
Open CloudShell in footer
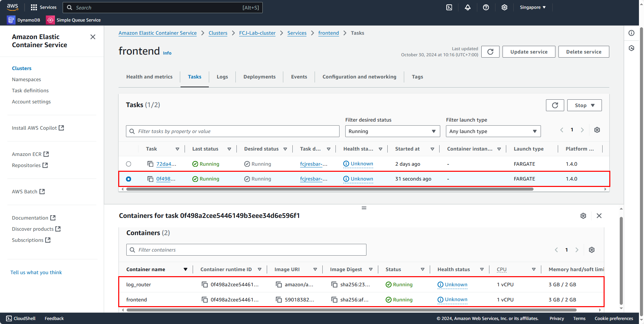pyautogui.click(x=21, y=318)
